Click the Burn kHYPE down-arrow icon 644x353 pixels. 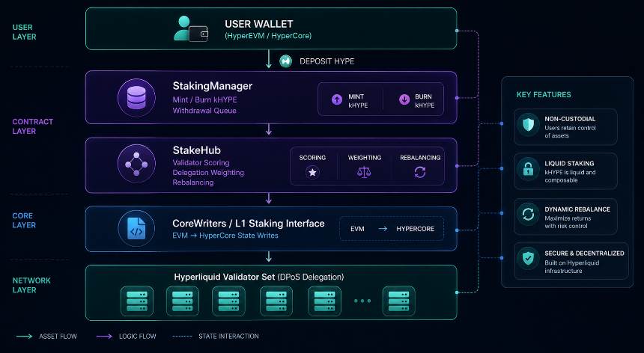coord(404,99)
